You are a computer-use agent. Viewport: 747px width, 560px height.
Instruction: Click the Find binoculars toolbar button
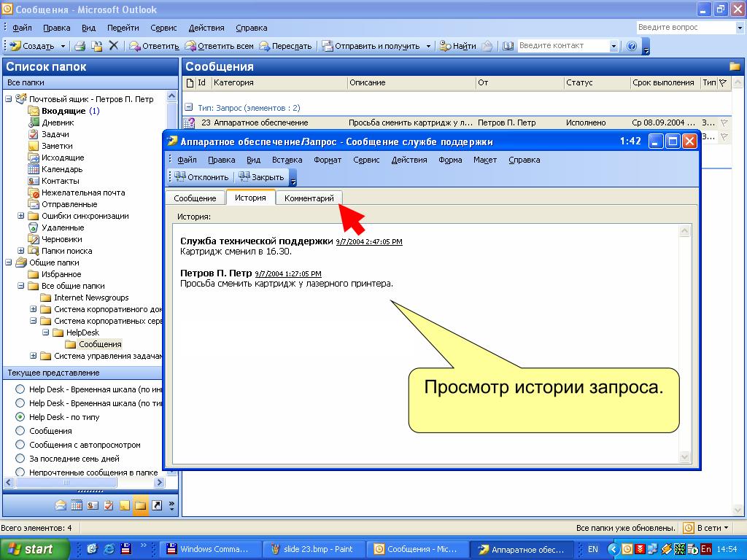(458, 46)
